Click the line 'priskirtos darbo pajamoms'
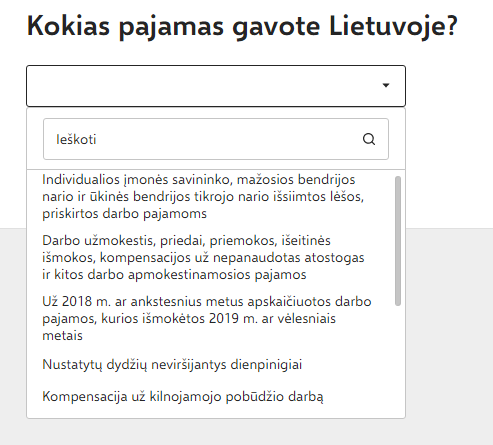 (x=124, y=213)
